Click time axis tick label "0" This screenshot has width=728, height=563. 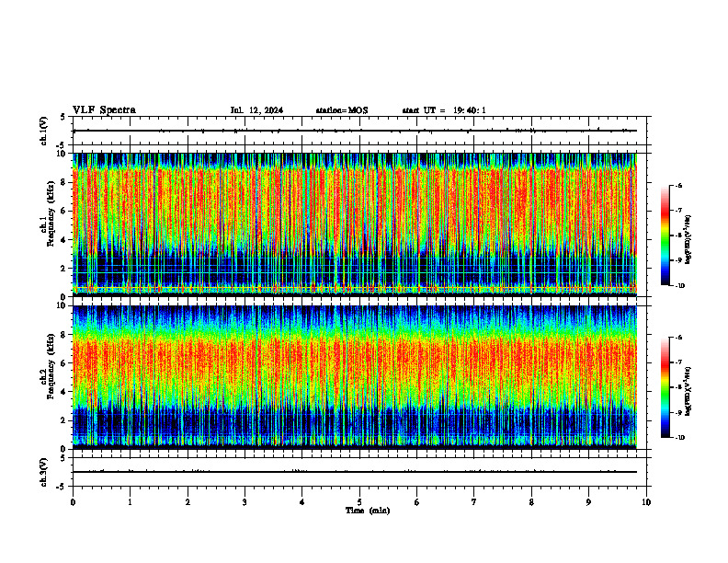[73, 502]
